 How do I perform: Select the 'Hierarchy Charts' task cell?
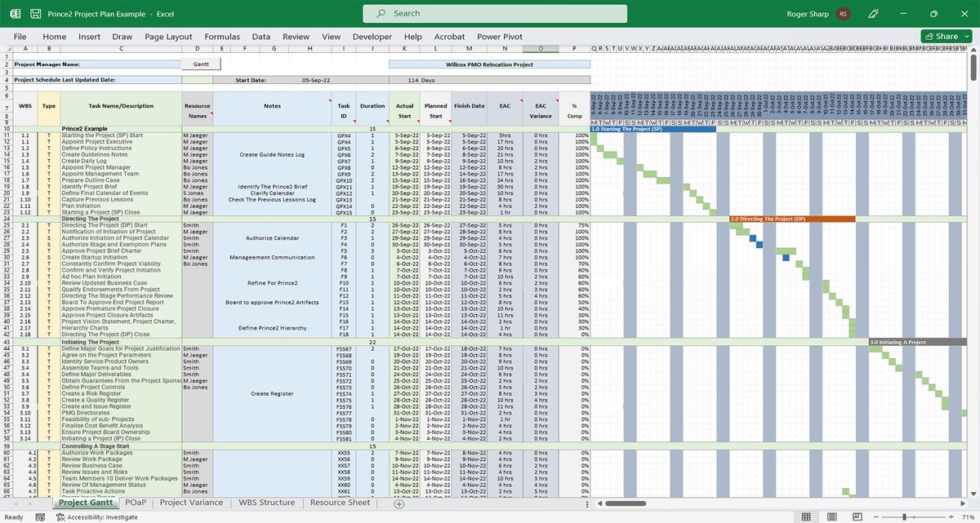(121, 328)
